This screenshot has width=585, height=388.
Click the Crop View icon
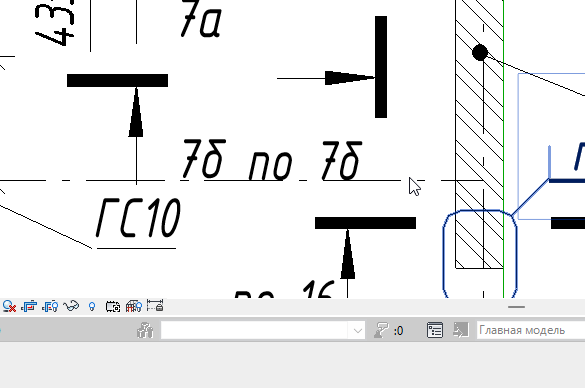click(29, 307)
